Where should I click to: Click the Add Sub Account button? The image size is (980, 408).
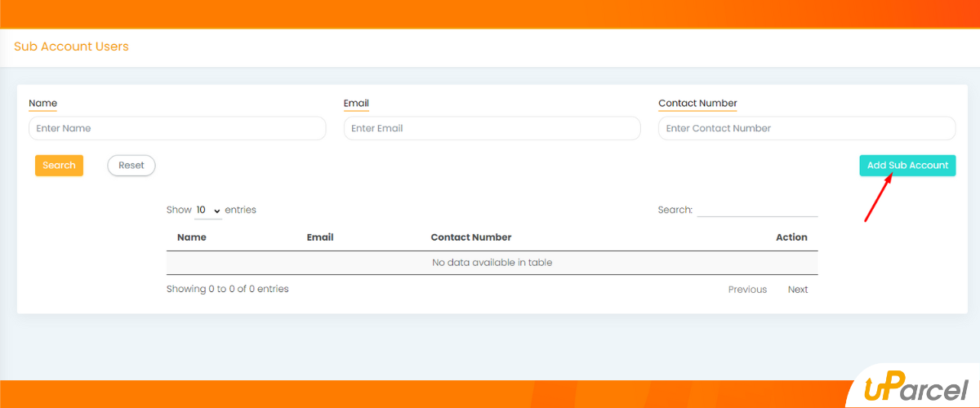[x=907, y=166]
